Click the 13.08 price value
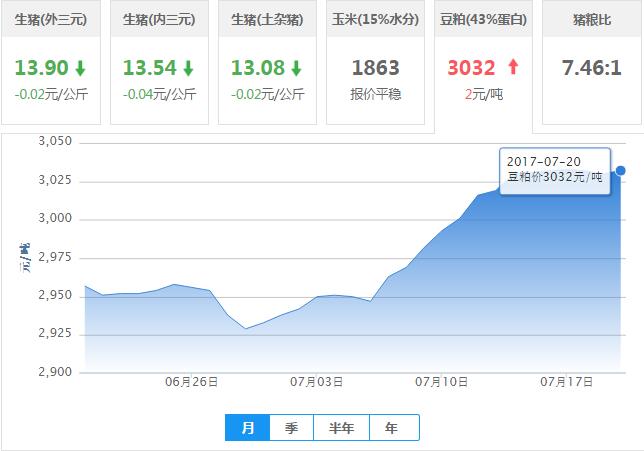 (258, 68)
